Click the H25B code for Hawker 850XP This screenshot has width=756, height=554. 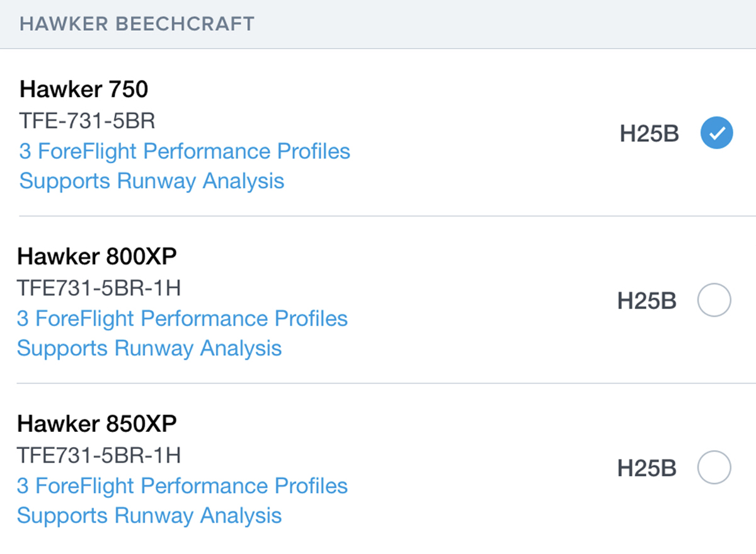tap(647, 468)
